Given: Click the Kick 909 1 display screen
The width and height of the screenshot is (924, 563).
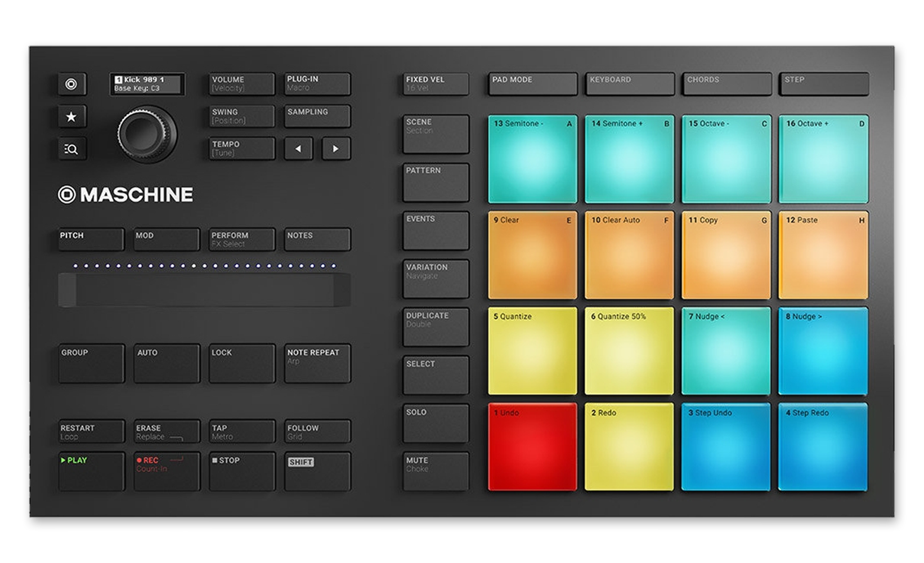Looking at the screenshot, I should click(147, 84).
